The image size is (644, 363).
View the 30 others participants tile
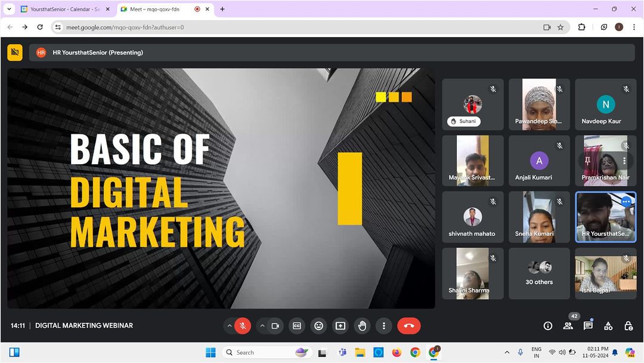[x=539, y=273]
